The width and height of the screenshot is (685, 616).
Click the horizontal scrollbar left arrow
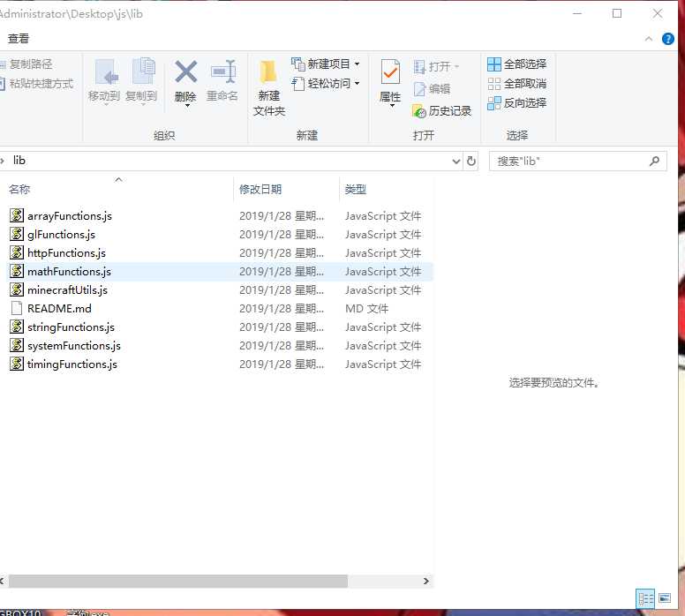pos(2,582)
